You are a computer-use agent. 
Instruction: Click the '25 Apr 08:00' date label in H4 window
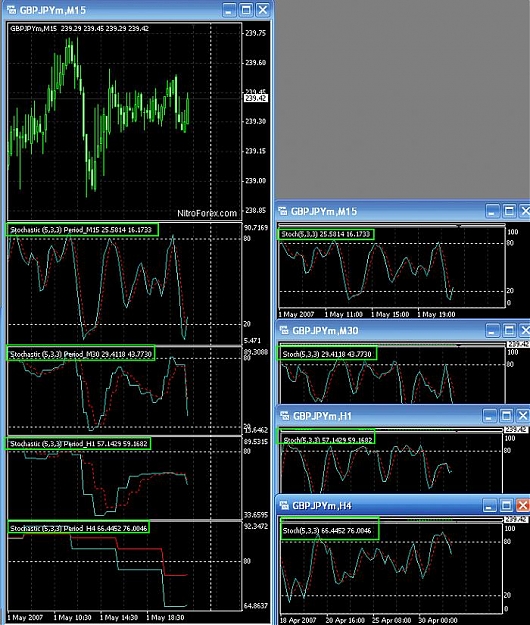(x=392, y=620)
